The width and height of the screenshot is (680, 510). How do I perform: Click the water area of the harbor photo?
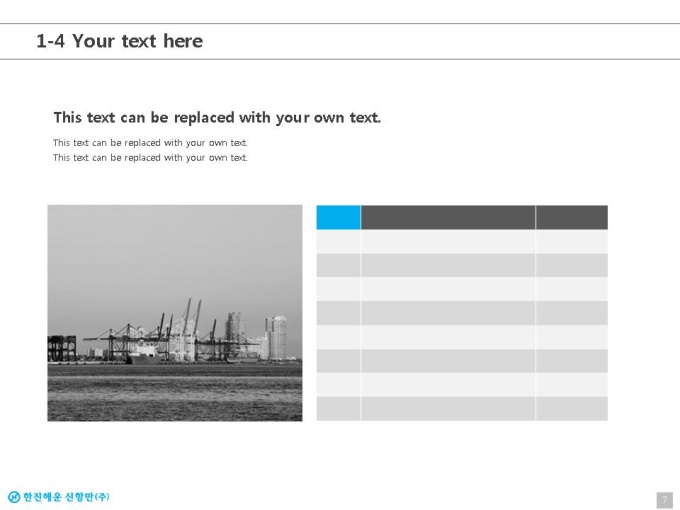pos(175,392)
